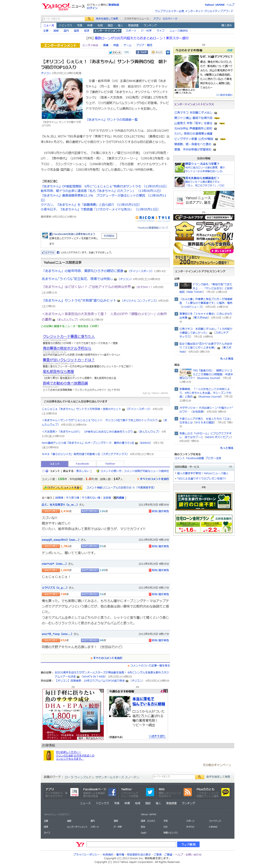This screenshot has height=868, width=275.
Task: Open the ヘルプ link at top right
Action: [231, 5]
